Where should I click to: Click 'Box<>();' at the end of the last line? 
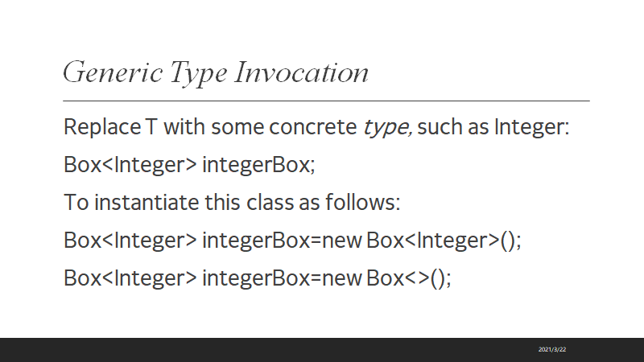coord(409,278)
